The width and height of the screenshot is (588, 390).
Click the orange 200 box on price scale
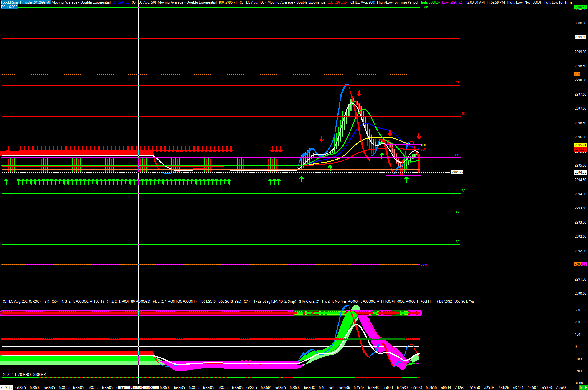577,74
